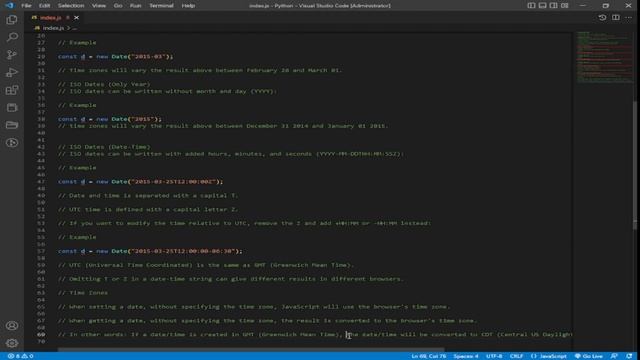Image resolution: width=640 pixels, height=360 pixels.
Task: Click line number 47 in the gutter
Action: tap(41, 181)
